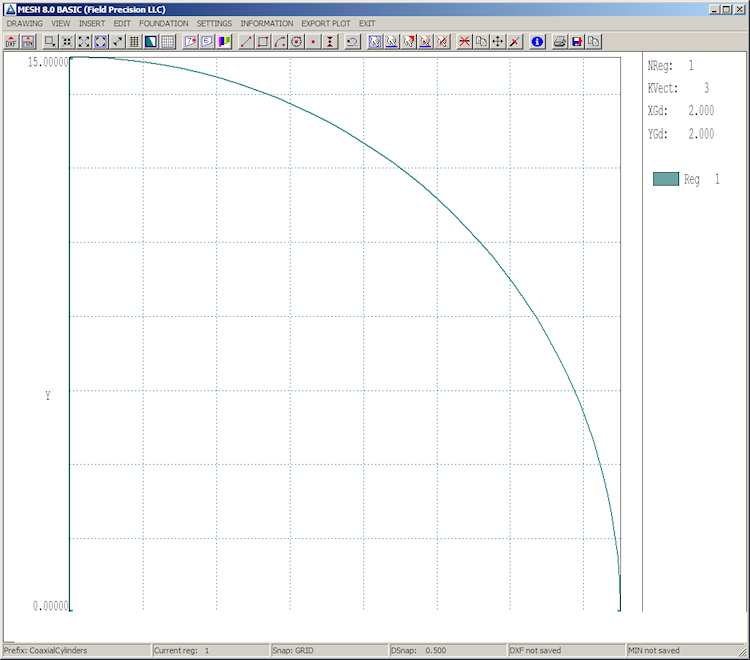This screenshot has height=660, width=750.
Task: Click the printer icon in toolbar
Action: pos(560,42)
